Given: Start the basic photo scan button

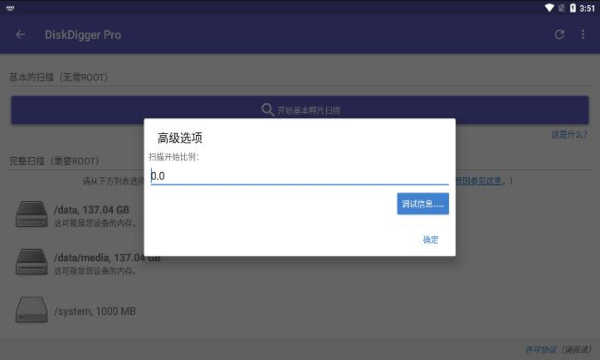Looking at the screenshot, I should pyautogui.click(x=300, y=110).
